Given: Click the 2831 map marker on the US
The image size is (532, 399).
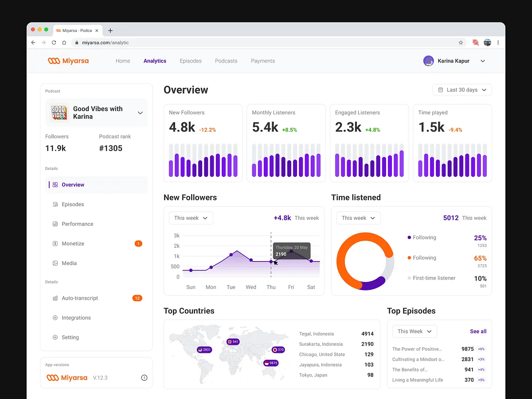Looking at the screenshot, I should coord(204,350).
